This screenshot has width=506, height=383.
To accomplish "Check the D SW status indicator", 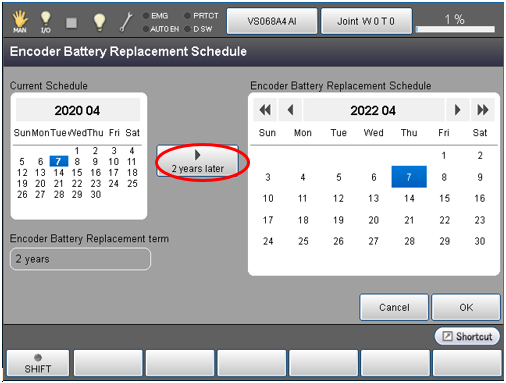I will pyautogui.click(x=198, y=29).
